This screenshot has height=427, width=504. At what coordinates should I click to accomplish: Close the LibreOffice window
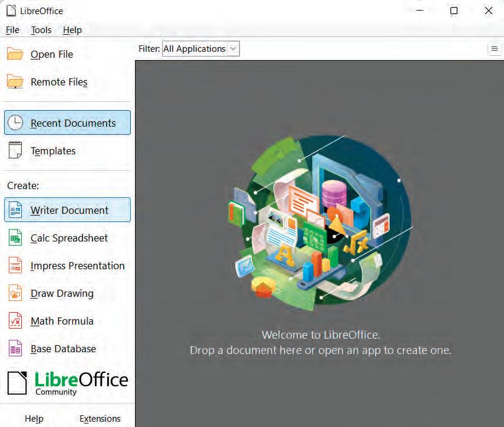coord(489,11)
